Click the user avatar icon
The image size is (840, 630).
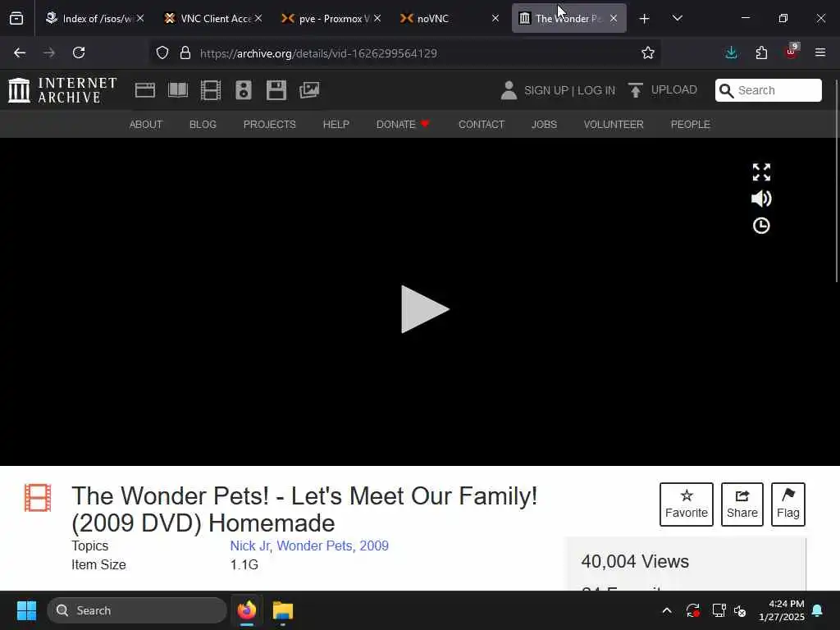point(509,90)
